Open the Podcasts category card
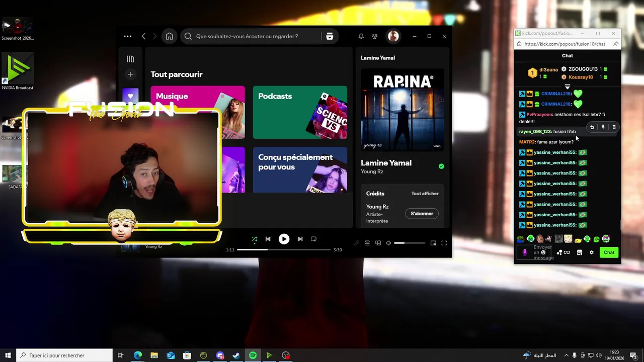Viewport: 644px width, 362px height. (300, 112)
